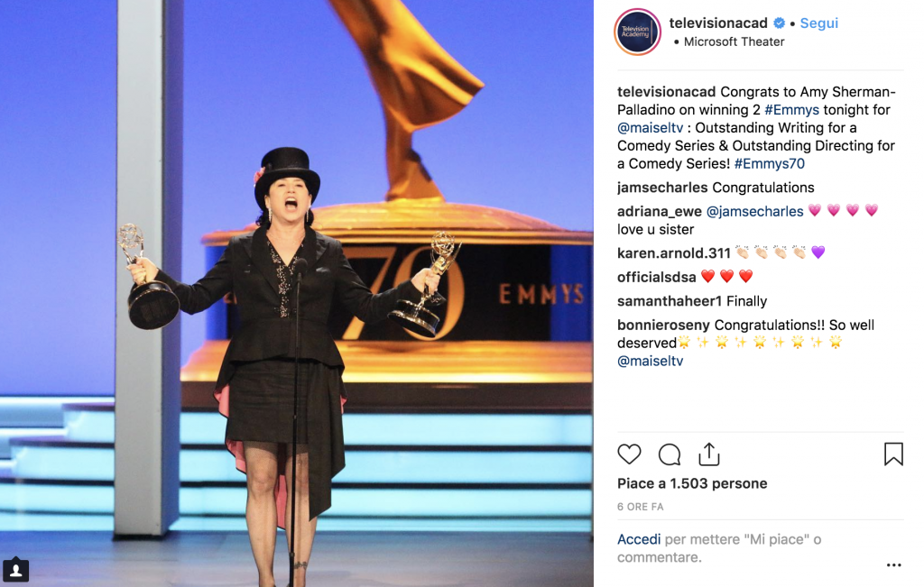Screen dimensions: 924x587
Task: Follow the account via the Segui link
Action: (819, 23)
